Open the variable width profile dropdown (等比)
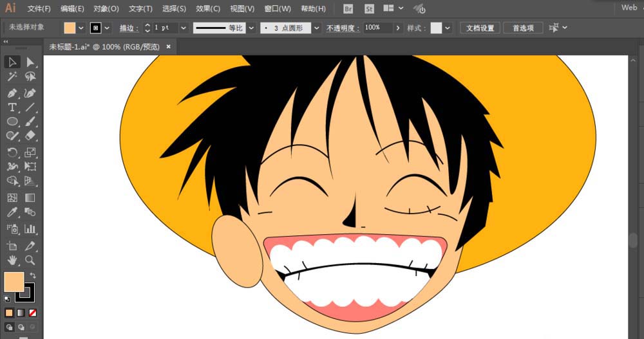Viewport: 644px width, 339px height. pyautogui.click(x=251, y=28)
